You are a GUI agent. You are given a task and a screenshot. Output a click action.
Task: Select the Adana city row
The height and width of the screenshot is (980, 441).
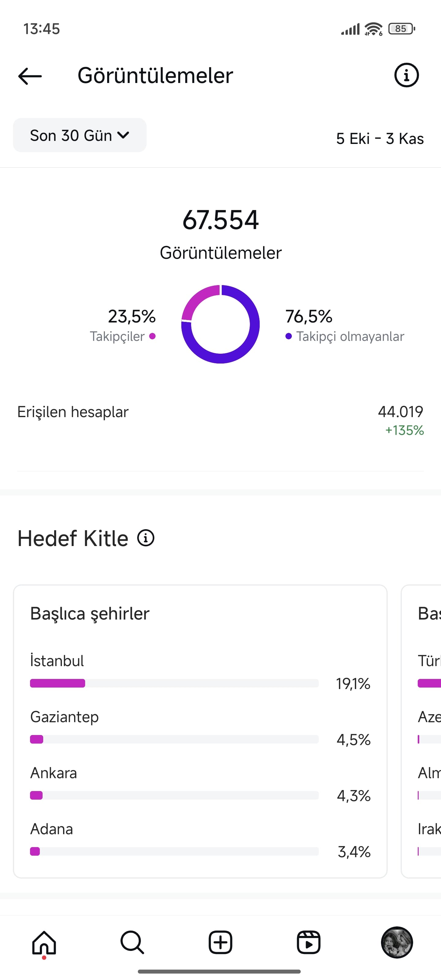coord(200,840)
